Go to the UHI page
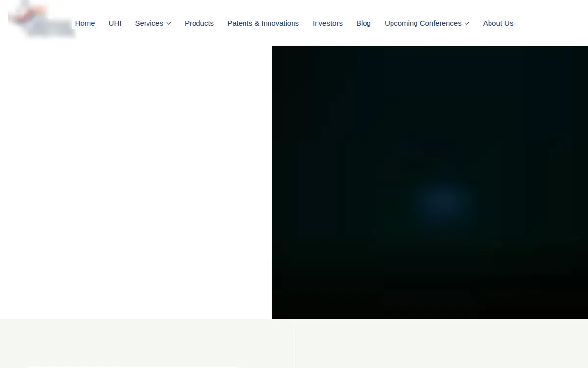The width and height of the screenshot is (588, 368). click(115, 23)
